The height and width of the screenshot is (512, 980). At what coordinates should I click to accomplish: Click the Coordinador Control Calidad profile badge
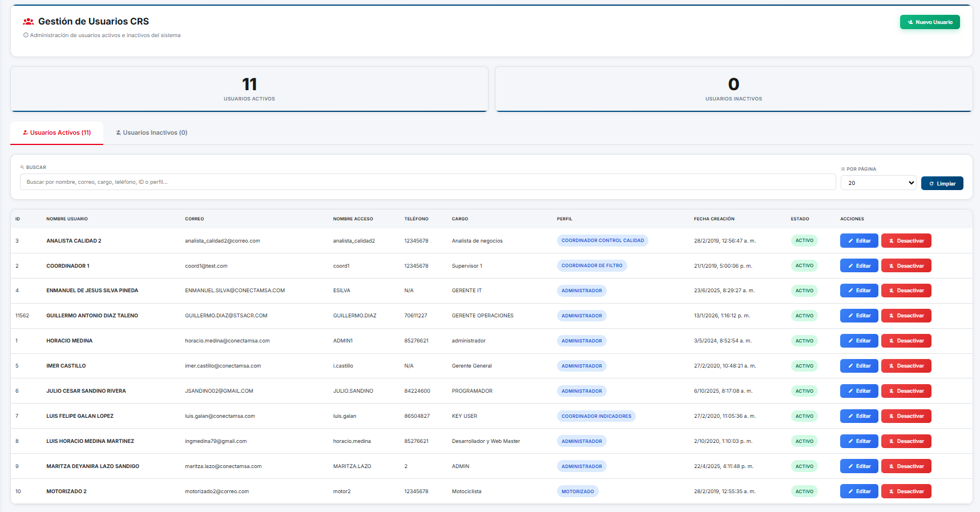(x=602, y=241)
